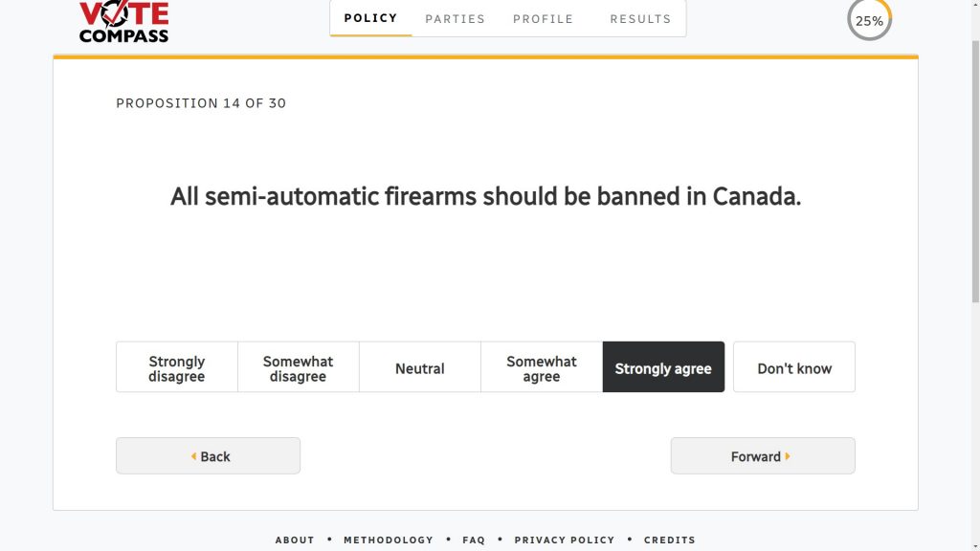
Task: Open the Results tab
Action: pyautogui.click(x=640, y=18)
